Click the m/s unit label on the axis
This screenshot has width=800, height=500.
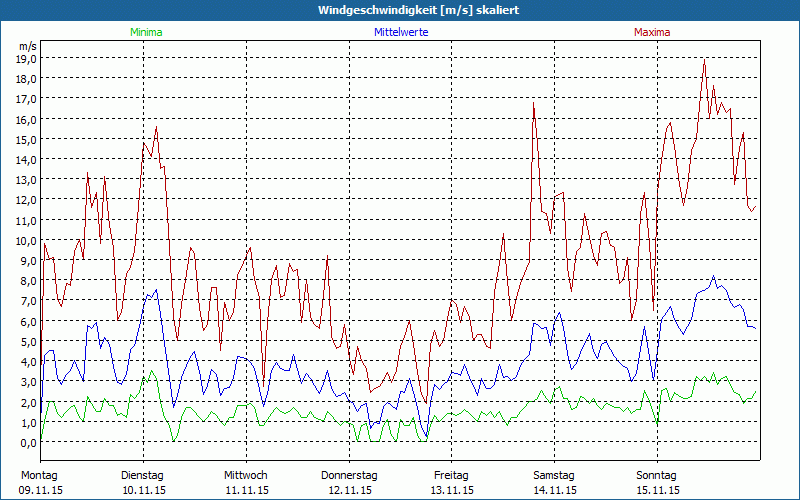pyautogui.click(x=26, y=46)
